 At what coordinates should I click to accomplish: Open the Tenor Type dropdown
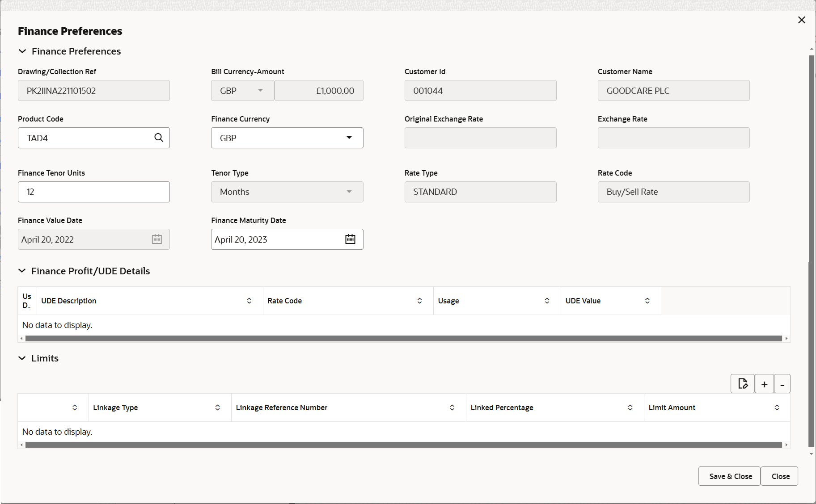tap(349, 192)
